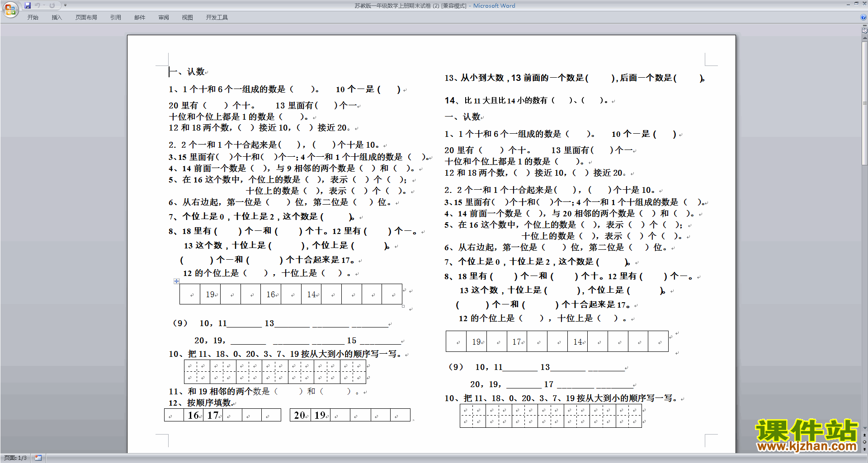Go to the 页面布局 tab
The height and width of the screenshot is (463, 868).
[x=86, y=18]
